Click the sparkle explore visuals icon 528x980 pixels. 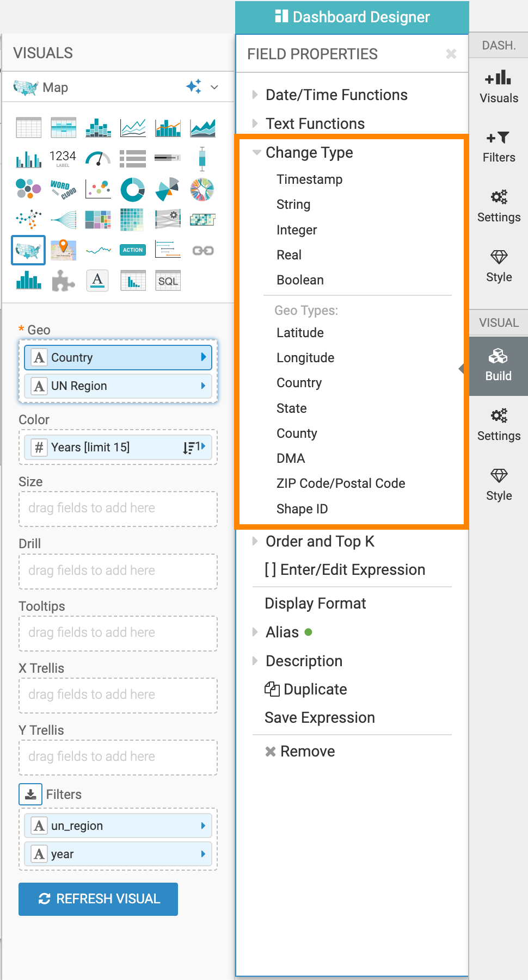tap(193, 87)
